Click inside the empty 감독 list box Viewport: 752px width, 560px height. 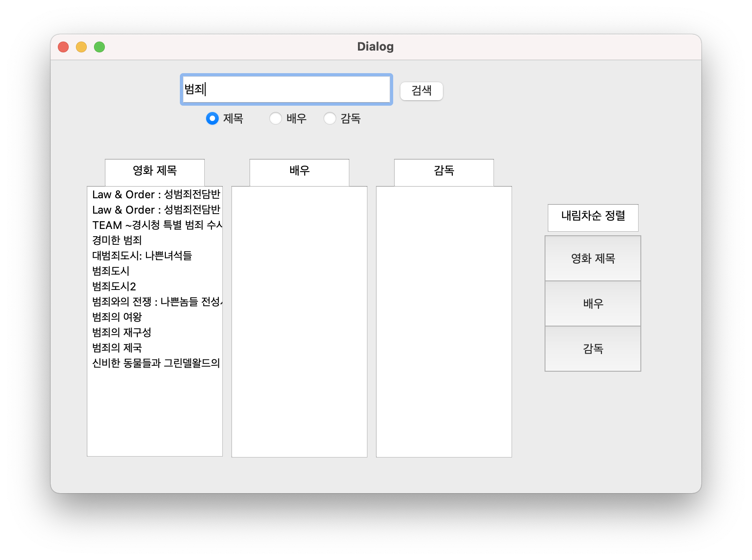pyautogui.click(x=444, y=322)
